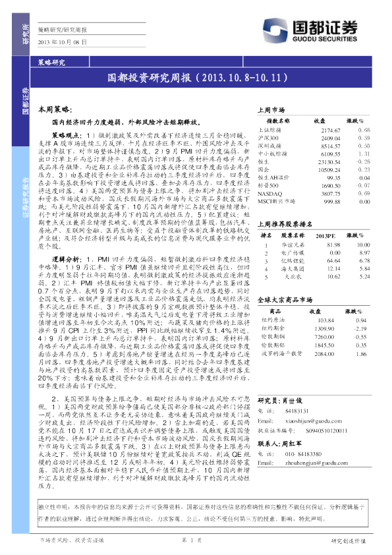Click the date 2013年10月08日
Viewport: 392px width, 555px height.
(63, 42)
